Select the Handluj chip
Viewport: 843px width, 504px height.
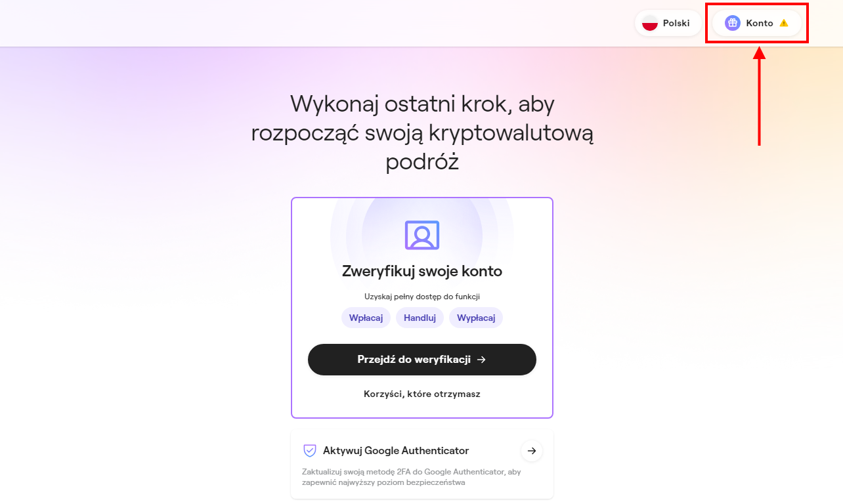coord(420,318)
